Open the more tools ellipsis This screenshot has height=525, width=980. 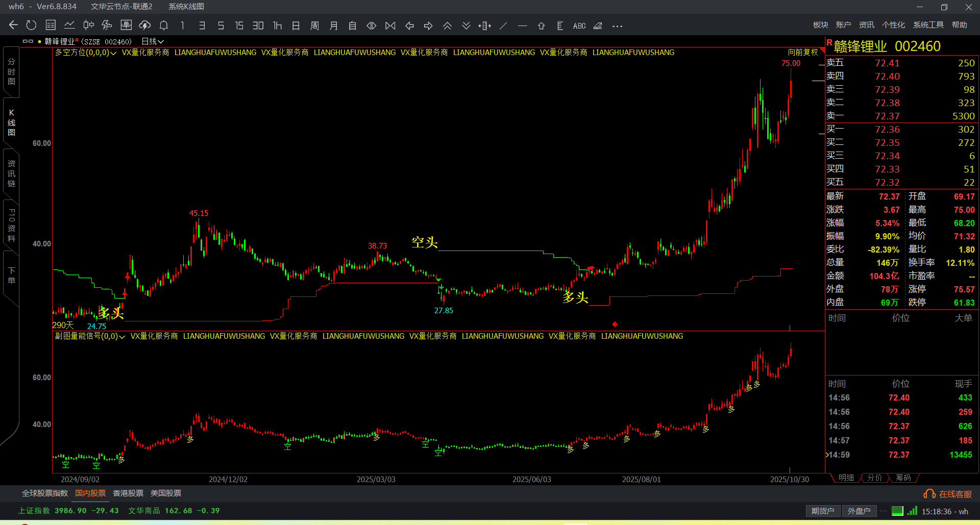[617, 26]
